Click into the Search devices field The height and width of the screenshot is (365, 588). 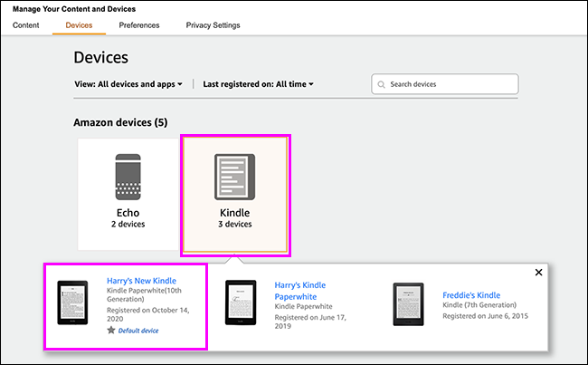click(x=450, y=84)
